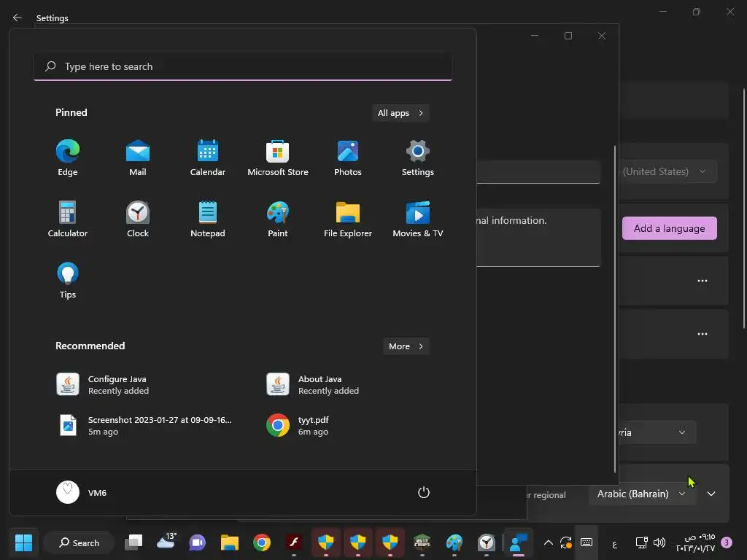Show All apps list
The width and height of the screenshot is (747, 560).
(400, 113)
